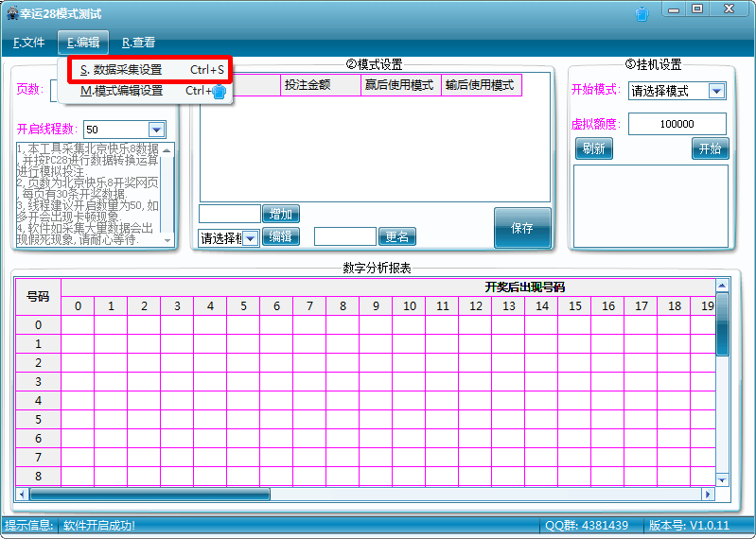Viewport: 756px width, 539px height.
Task: Click the 更名 button
Action: (397, 236)
